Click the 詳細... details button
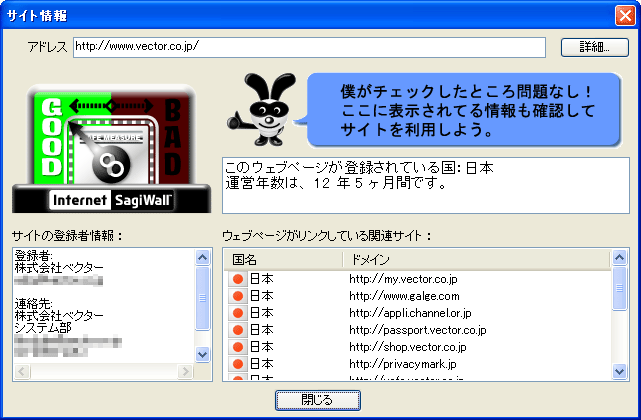The height and width of the screenshot is (420, 641). click(x=594, y=47)
